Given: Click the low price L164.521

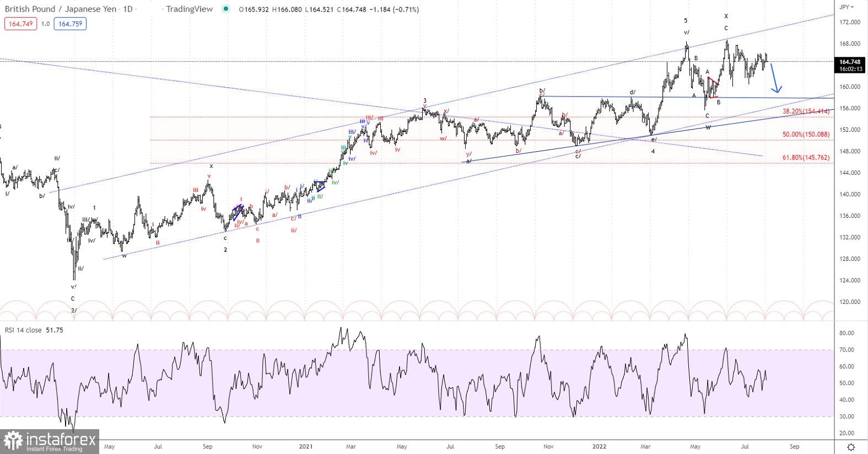Looking at the screenshot, I should coord(319,9).
